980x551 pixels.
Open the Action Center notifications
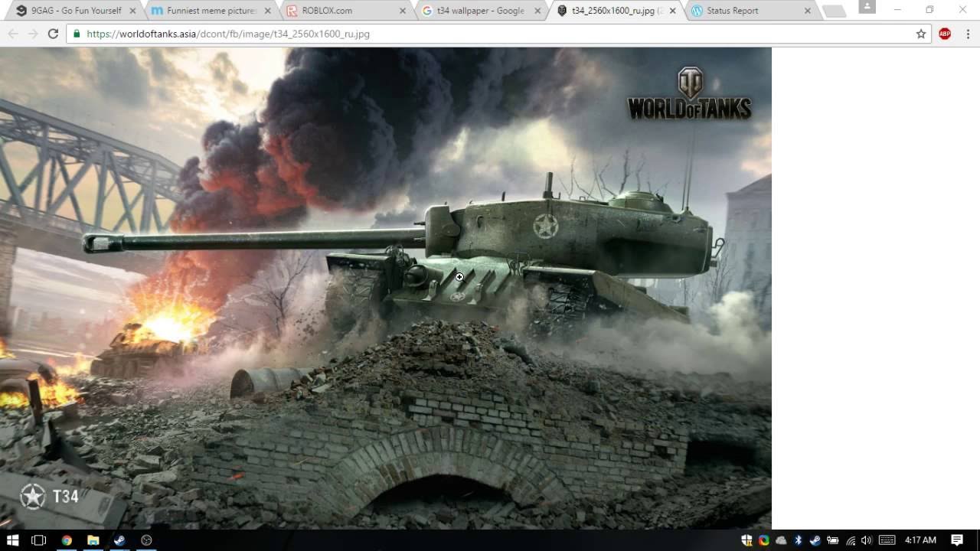click(x=957, y=540)
